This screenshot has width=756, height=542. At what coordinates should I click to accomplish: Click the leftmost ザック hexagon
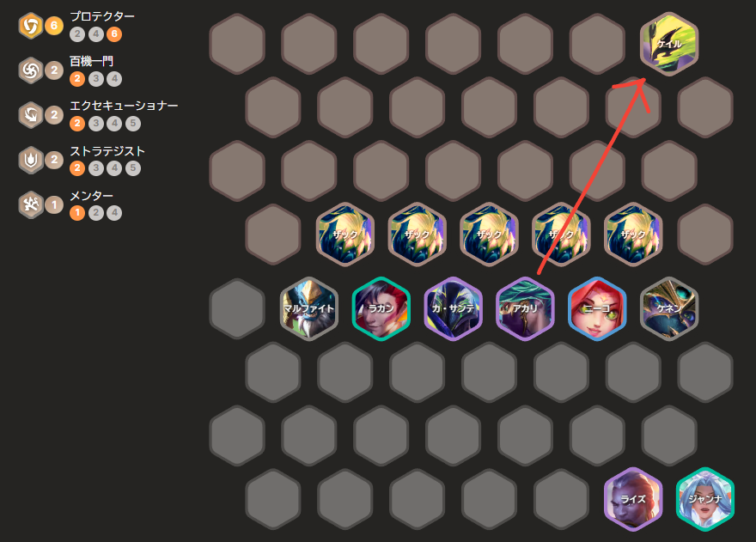345,234
